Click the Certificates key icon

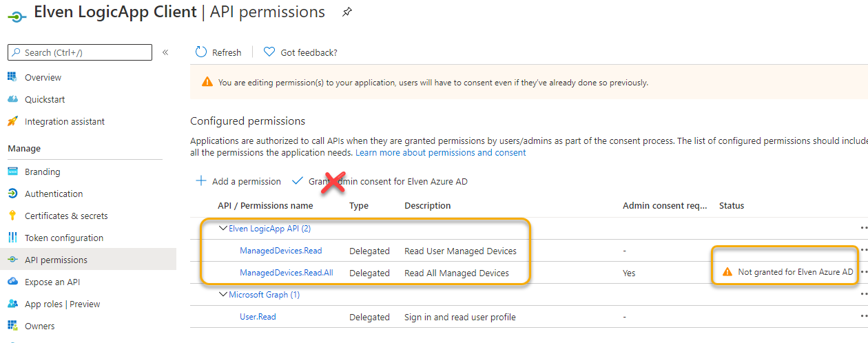(x=12, y=216)
